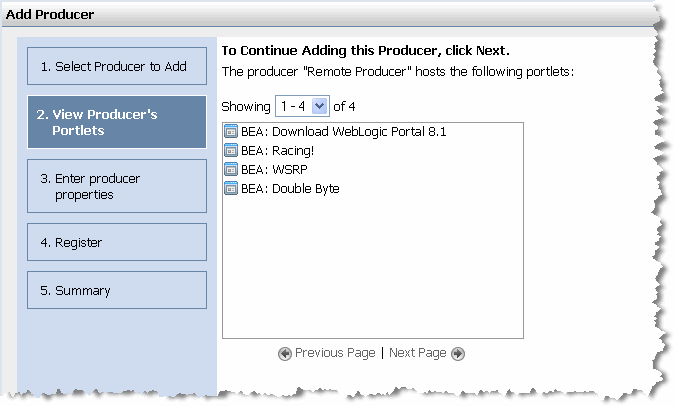Select the portlet icon beside BEA: WSRP
675x406 pixels.
231,169
